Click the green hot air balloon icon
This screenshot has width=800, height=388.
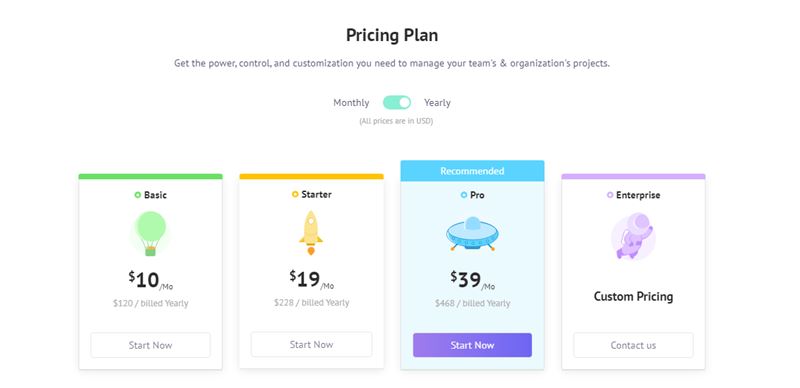[151, 234]
